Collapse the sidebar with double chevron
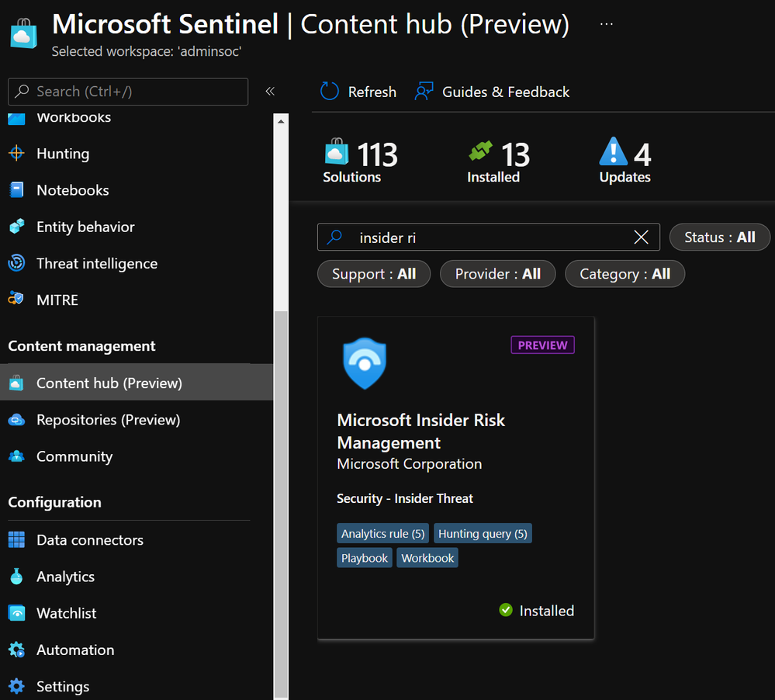775x700 pixels. tap(270, 91)
